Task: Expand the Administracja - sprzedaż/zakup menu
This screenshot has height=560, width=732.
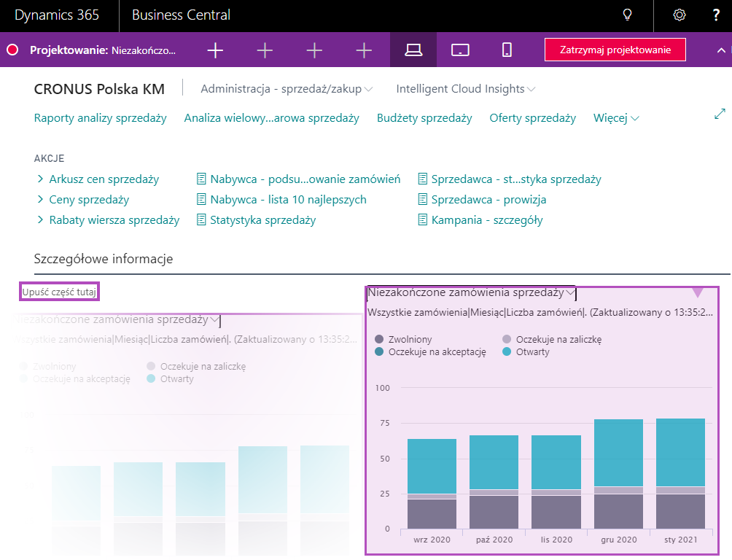Action: [x=287, y=89]
